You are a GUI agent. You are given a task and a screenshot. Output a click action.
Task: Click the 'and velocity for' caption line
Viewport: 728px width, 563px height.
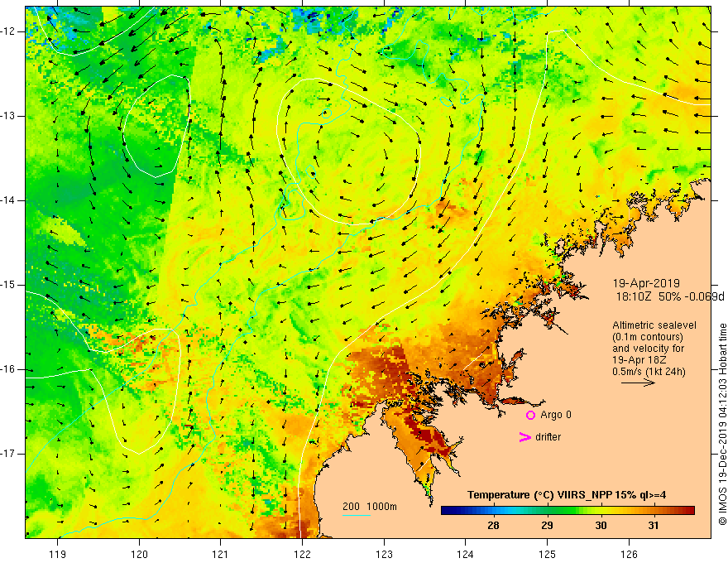pos(648,349)
